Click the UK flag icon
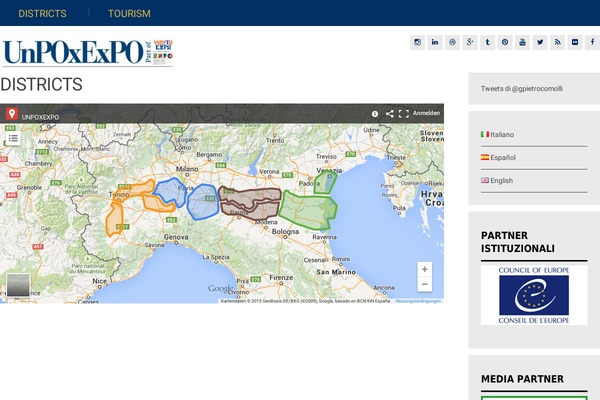The width and height of the screenshot is (600, 400). pos(485,180)
